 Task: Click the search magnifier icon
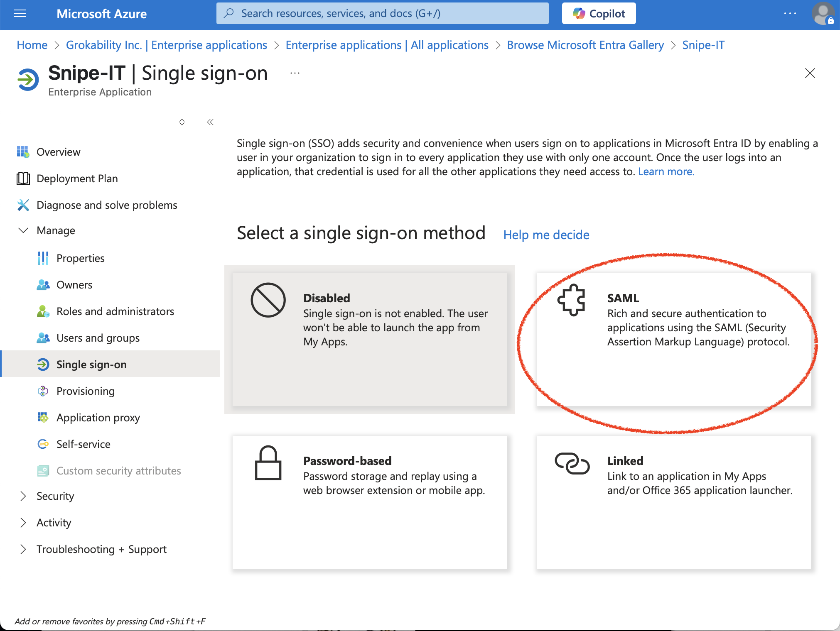(228, 13)
